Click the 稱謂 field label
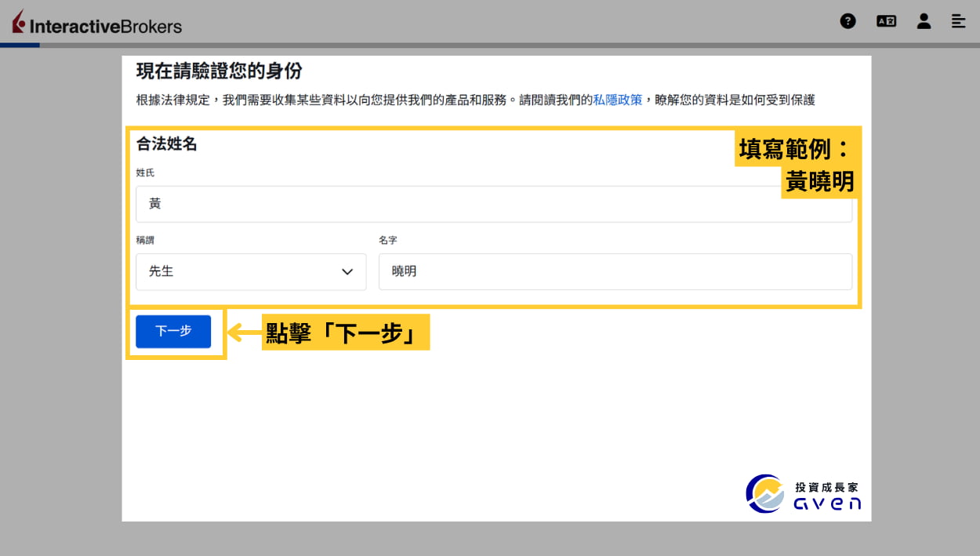 [145, 240]
